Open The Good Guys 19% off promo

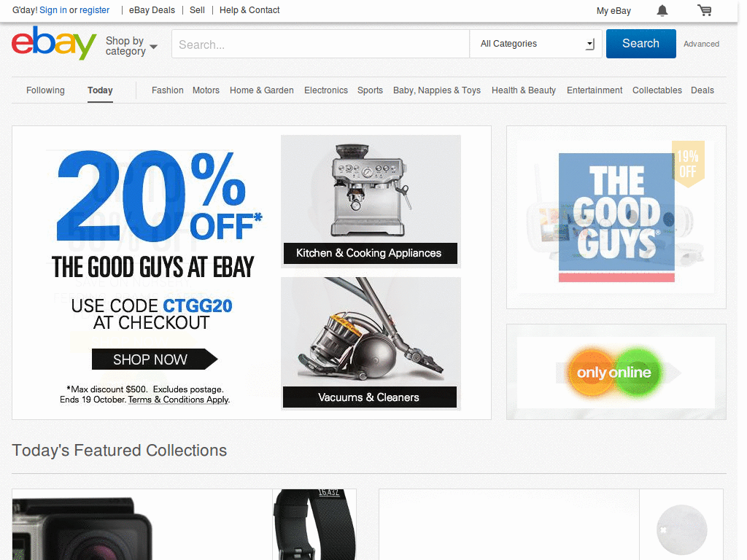(x=616, y=216)
